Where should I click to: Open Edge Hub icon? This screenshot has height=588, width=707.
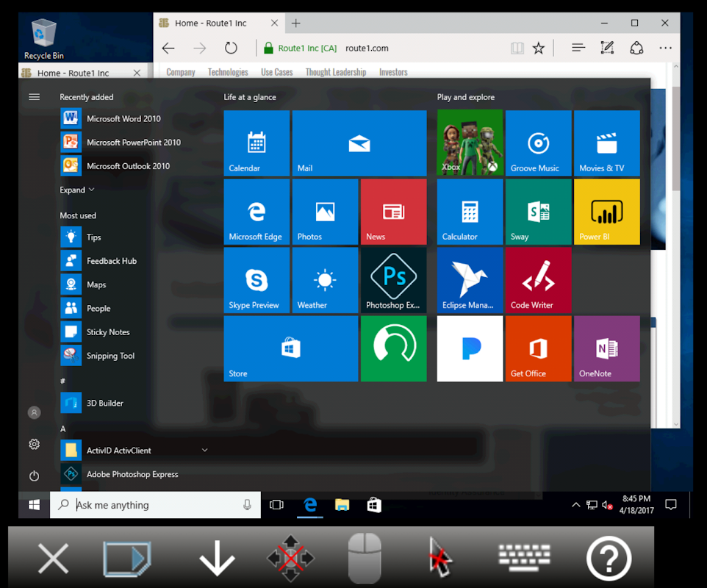(x=578, y=48)
